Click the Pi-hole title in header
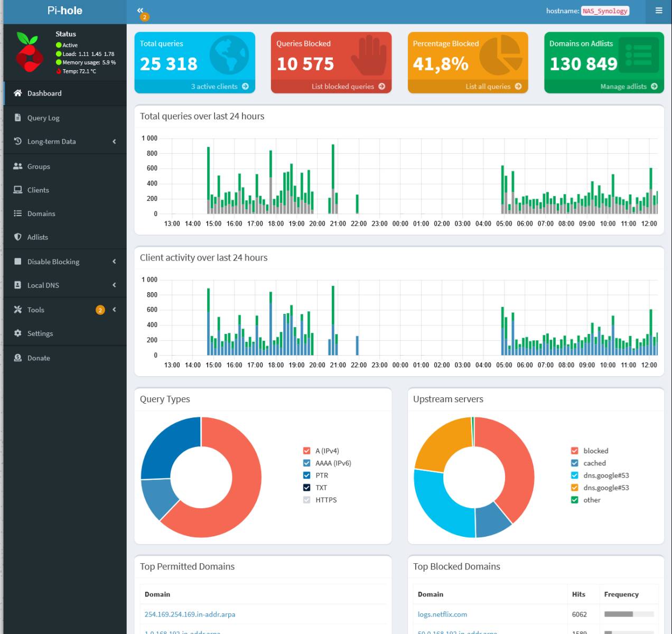 click(65, 11)
